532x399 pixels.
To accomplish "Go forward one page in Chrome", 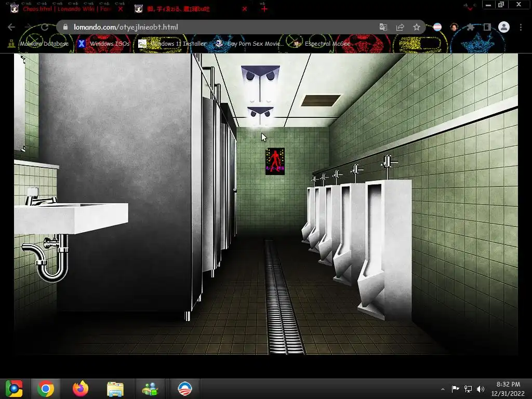I will pos(28,27).
